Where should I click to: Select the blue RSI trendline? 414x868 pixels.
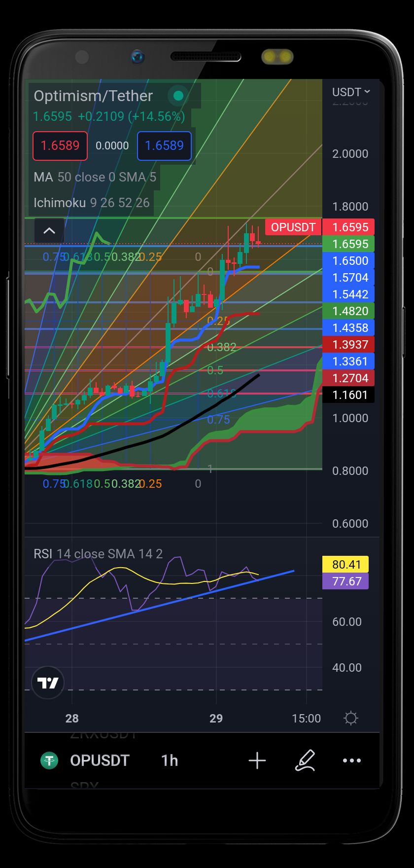[x=159, y=606]
